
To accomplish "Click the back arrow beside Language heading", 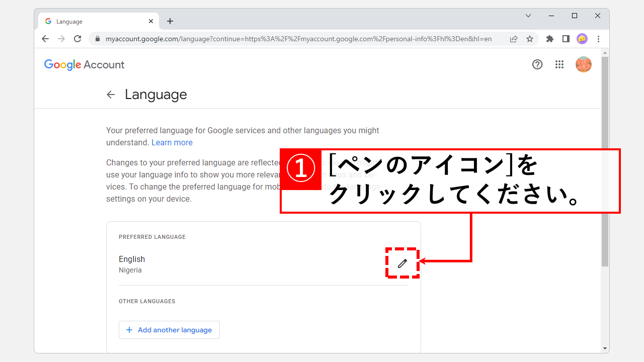I will coord(111,94).
